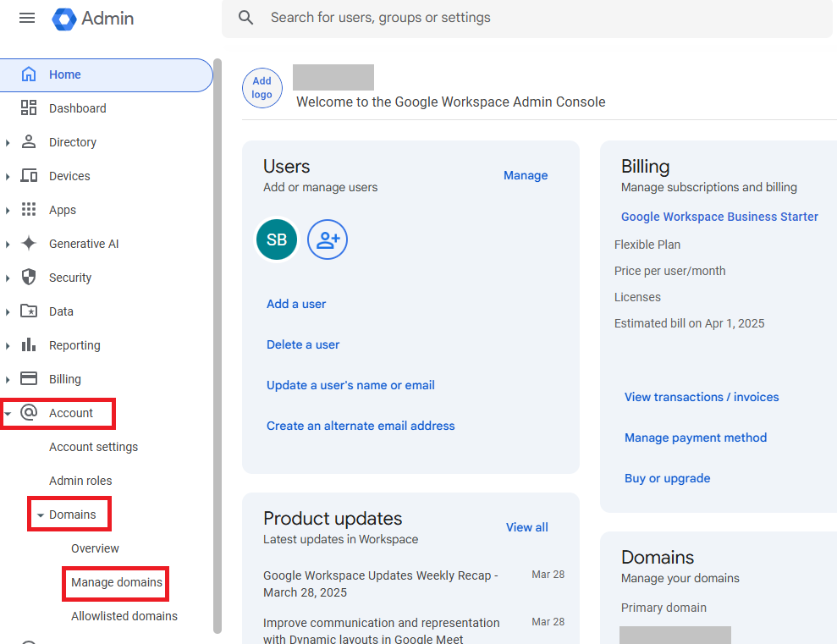Click the search magnifier icon
Image resolution: width=837 pixels, height=644 pixels.
[246, 18]
